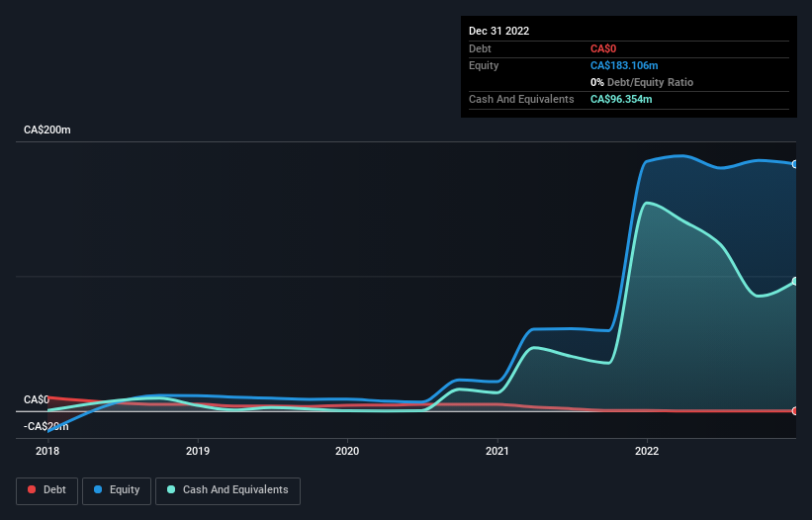Screen dimensions: 812x520
Task: Click the teal Cash And Equivalents legend dot
Action: 171,489
